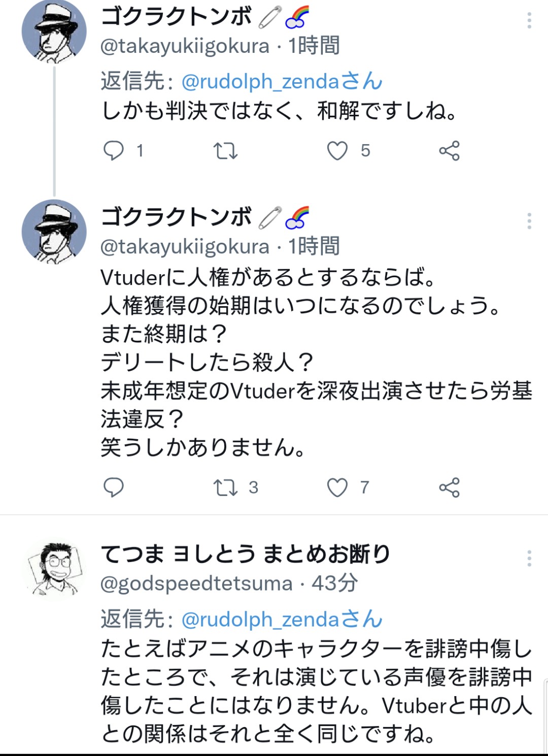Retweet the tweet with 3 retweets
Viewport: 548px width, 756px height.
point(225,487)
